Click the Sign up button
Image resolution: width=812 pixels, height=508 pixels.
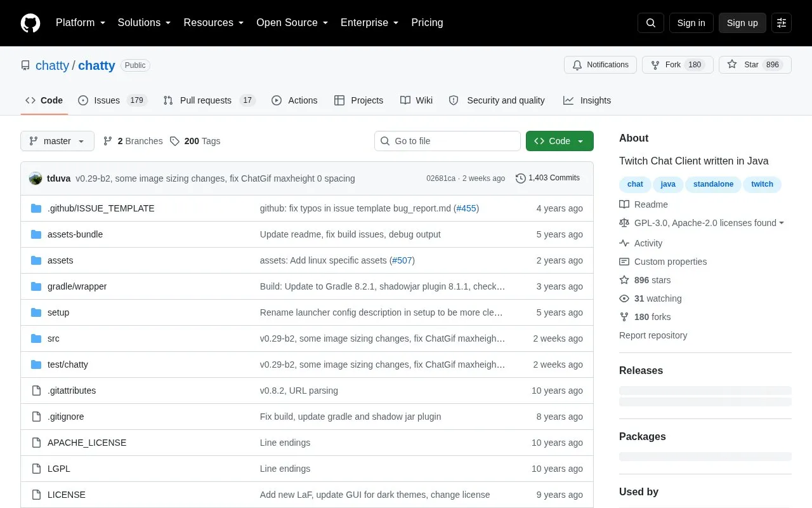(742, 23)
